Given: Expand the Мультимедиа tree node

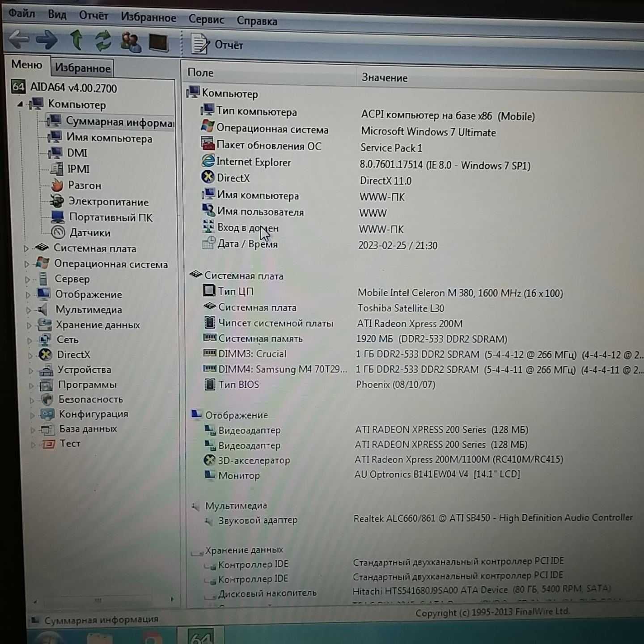Looking at the screenshot, I should tap(29, 310).
